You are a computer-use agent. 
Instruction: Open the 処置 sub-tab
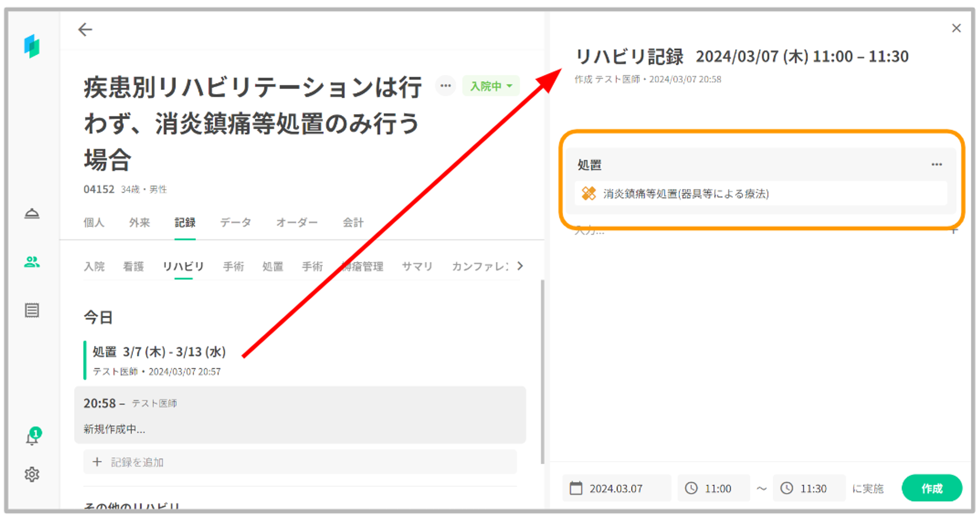272,266
